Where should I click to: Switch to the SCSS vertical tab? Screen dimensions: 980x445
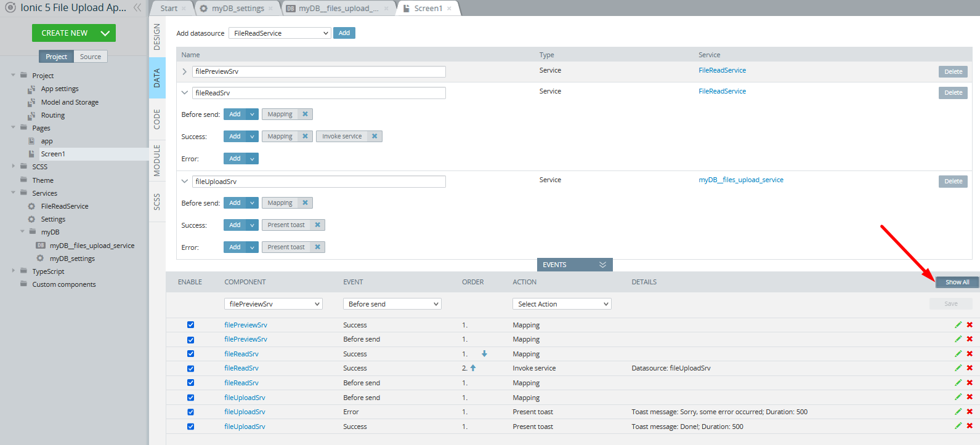click(157, 202)
